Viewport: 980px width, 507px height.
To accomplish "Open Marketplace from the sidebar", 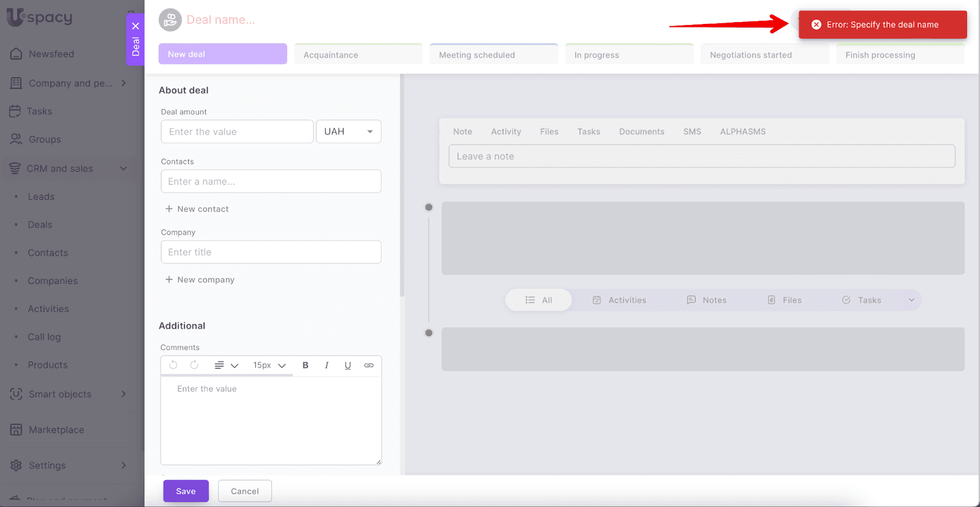I will 56,430.
